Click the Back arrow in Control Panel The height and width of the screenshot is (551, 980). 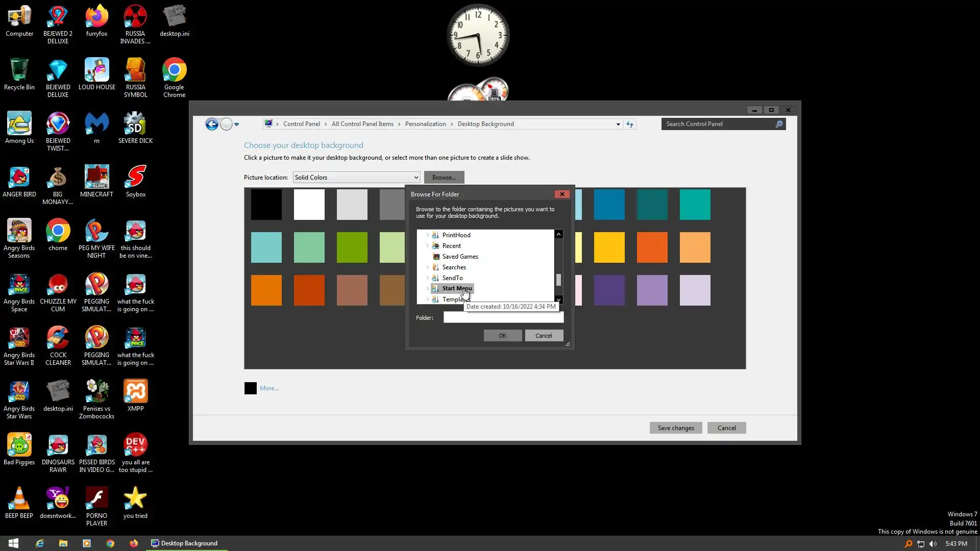coord(212,124)
